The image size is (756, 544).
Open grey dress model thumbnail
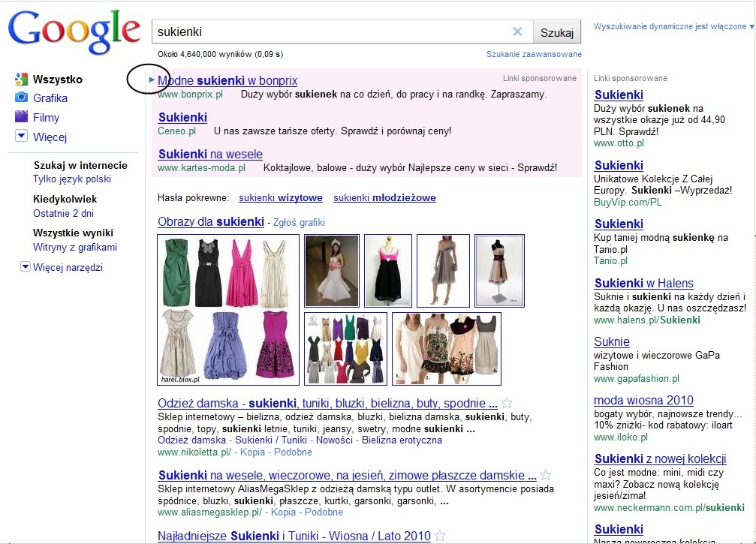pyautogui.click(x=443, y=271)
